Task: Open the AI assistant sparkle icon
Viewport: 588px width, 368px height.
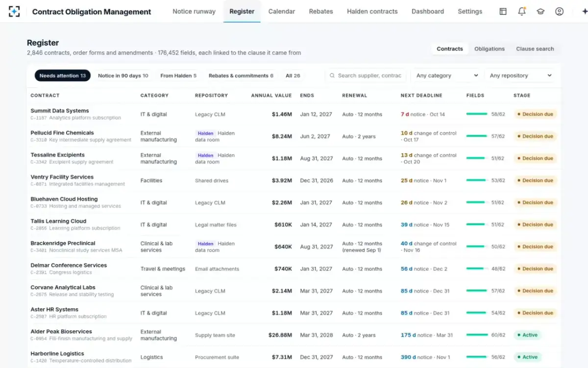Action: [584, 11]
